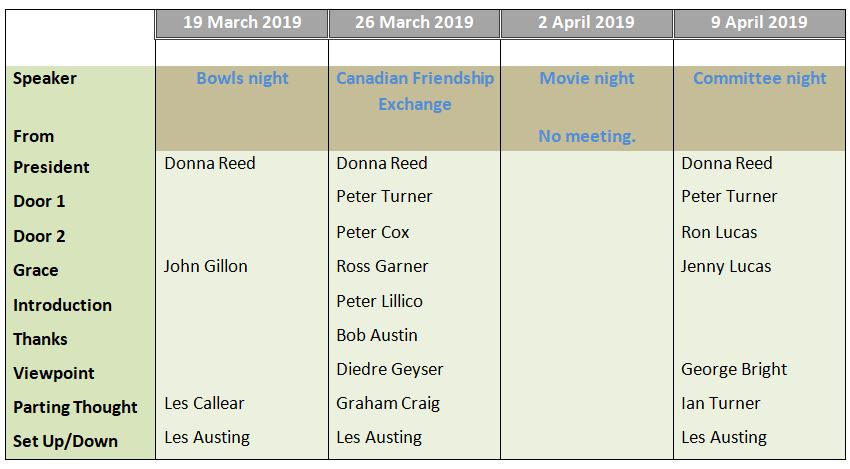Open the Committee night link

point(759,78)
